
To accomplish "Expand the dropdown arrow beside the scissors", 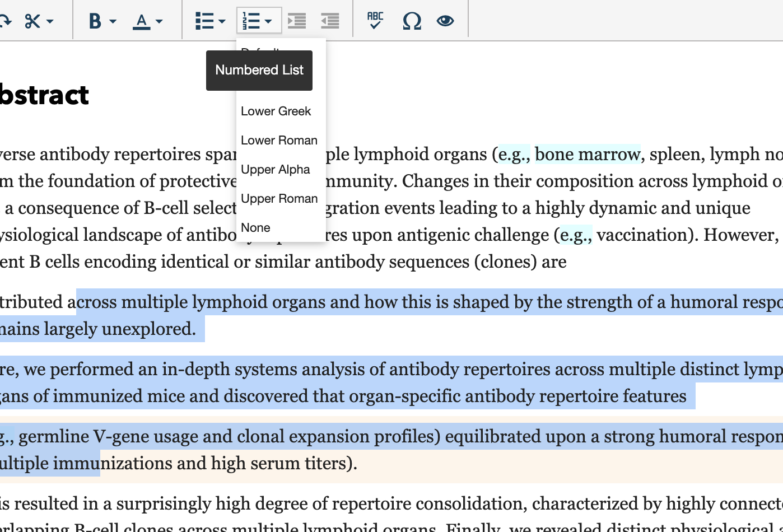I will coord(50,22).
